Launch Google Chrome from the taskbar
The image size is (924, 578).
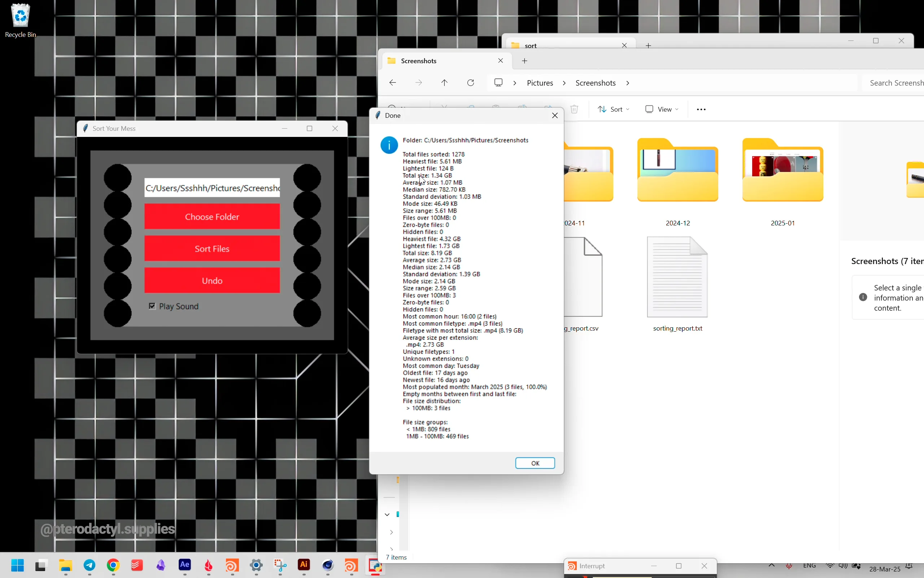point(113,565)
